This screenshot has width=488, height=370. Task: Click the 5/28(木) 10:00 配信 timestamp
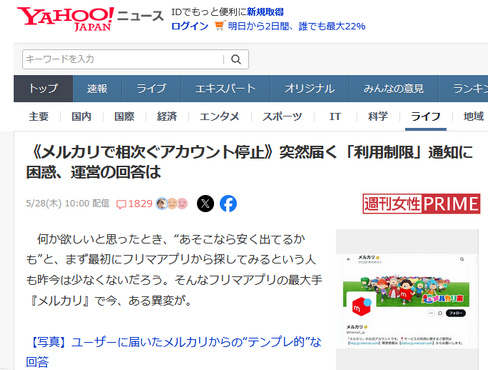pyautogui.click(x=68, y=203)
